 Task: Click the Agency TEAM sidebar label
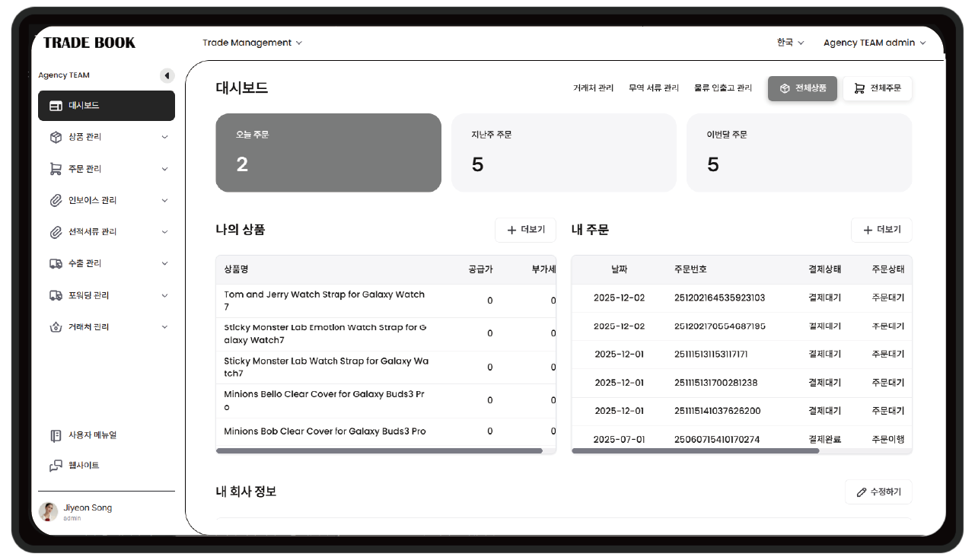tap(64, 75)
